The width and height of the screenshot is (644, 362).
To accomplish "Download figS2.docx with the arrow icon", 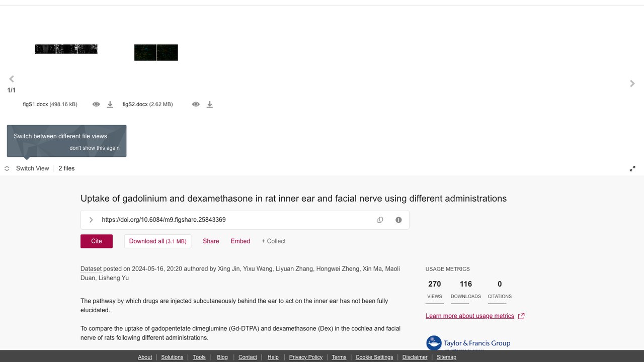I will tap(210, 105).
